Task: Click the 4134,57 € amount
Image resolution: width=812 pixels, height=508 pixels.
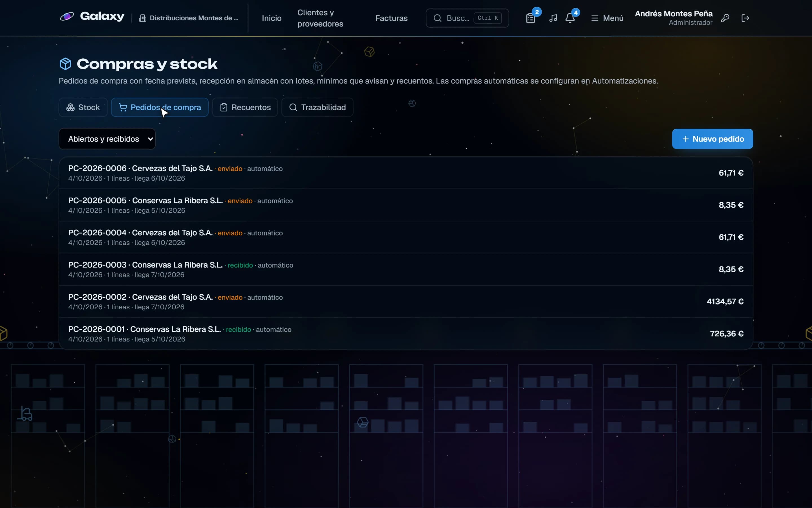Action: (x=725, y=302)
